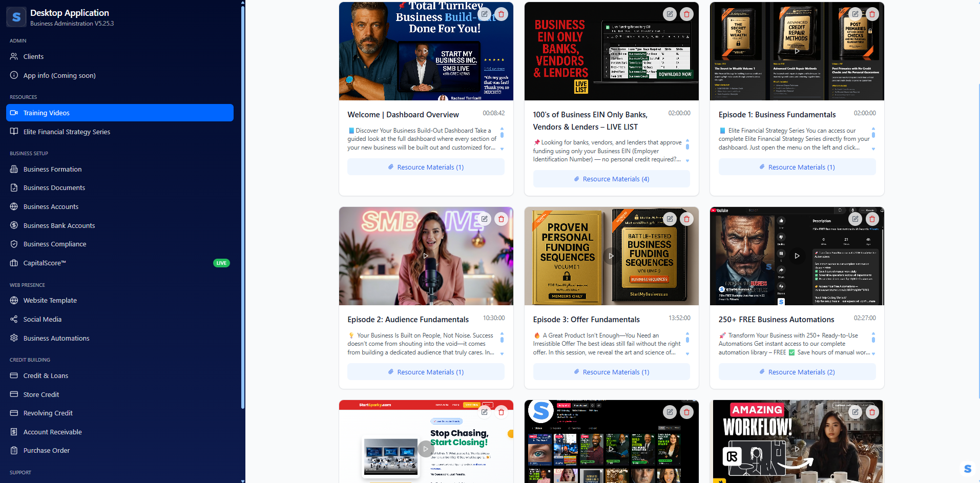Click the Episode 3: Offer Fundamentals title
Viewport: 980px width, 483px height.
pos(586,320)
